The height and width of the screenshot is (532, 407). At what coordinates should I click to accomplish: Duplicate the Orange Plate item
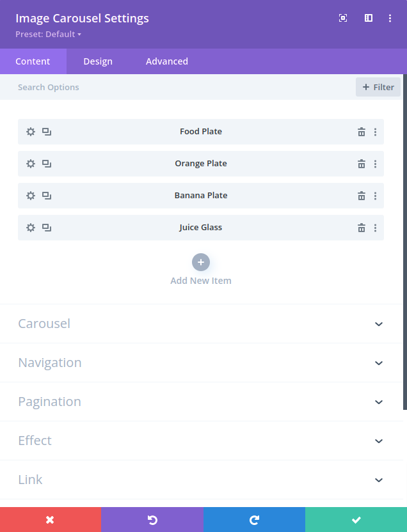point(46,164)
